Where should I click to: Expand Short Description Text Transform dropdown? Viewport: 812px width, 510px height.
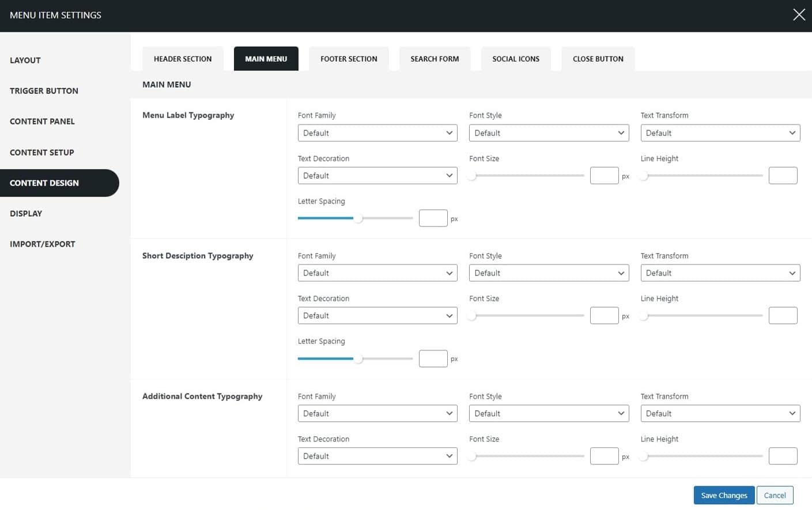pos(720,273)
